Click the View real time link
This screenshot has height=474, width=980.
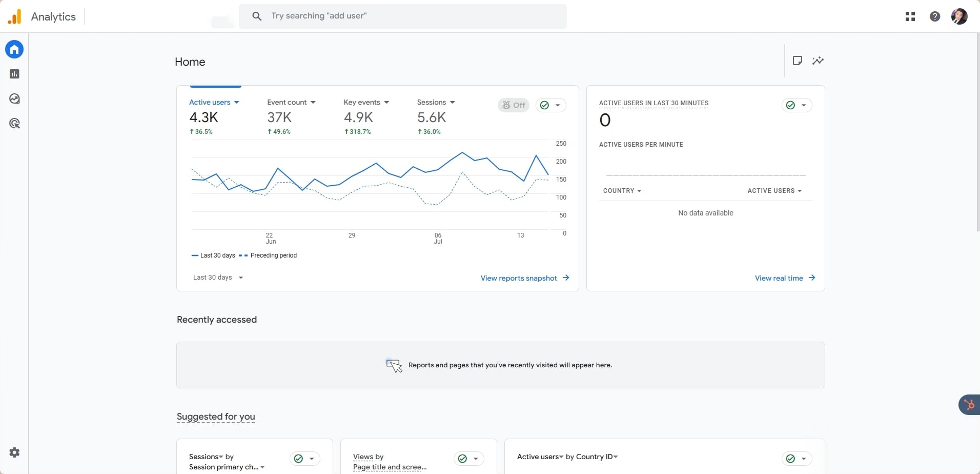click(x=780, y=278)
